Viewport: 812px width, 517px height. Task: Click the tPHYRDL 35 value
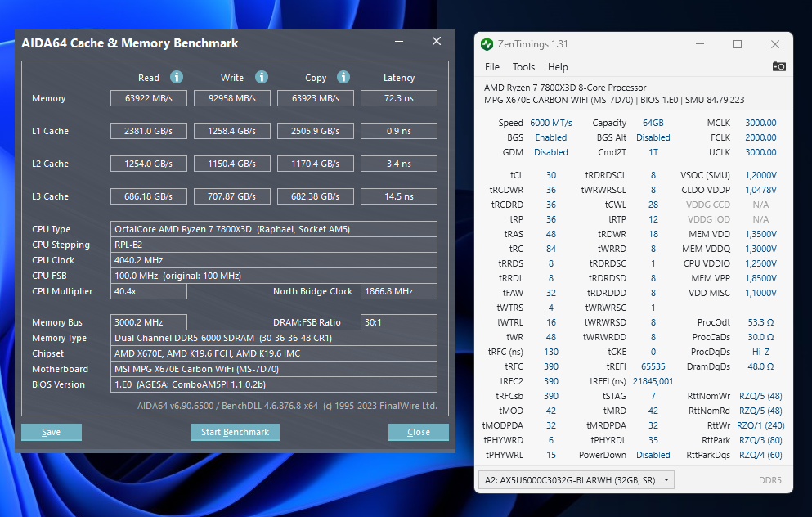point(653,440)
